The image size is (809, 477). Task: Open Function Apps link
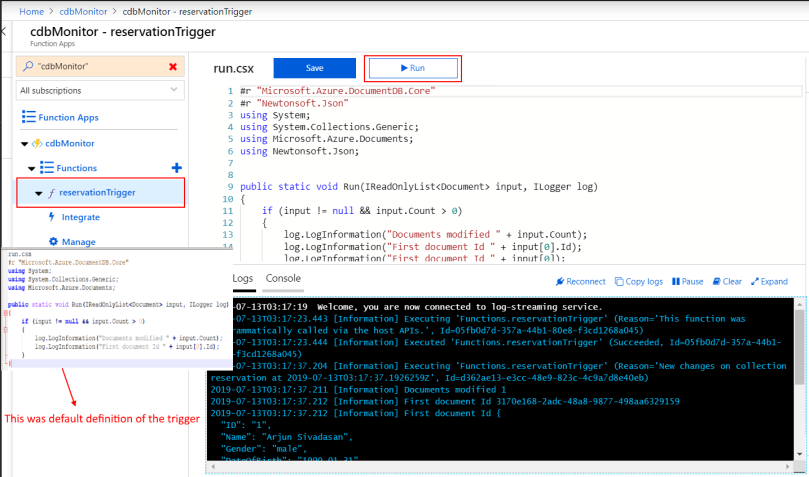click(x=68, y=118)
